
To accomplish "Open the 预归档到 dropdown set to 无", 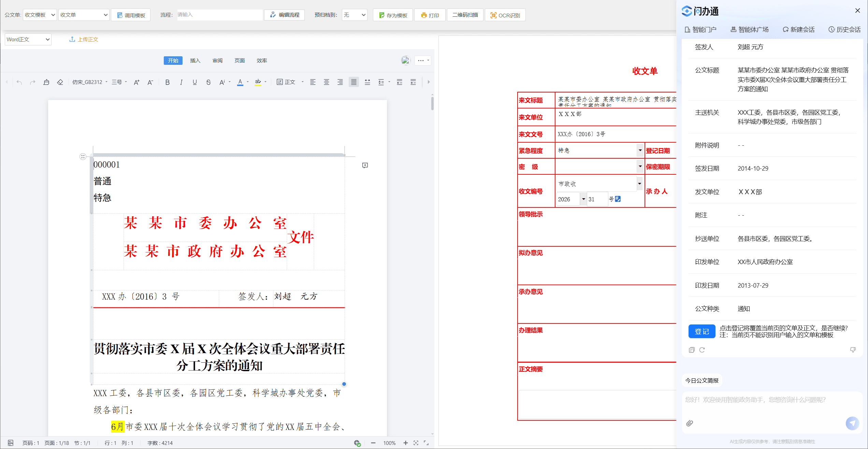I will point(355,15).
